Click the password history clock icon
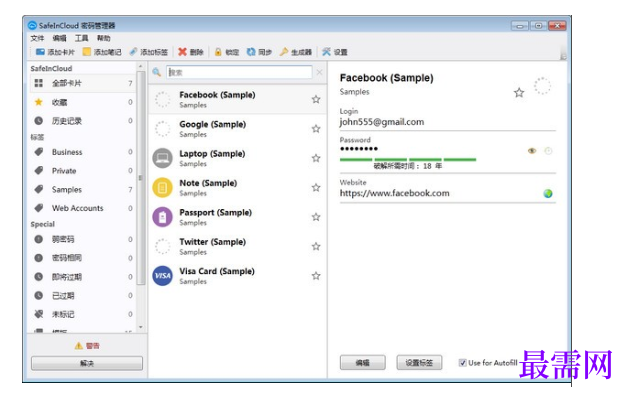Image resolution: width=631 pixels, height=396 pixels. (x=548, y=151)
